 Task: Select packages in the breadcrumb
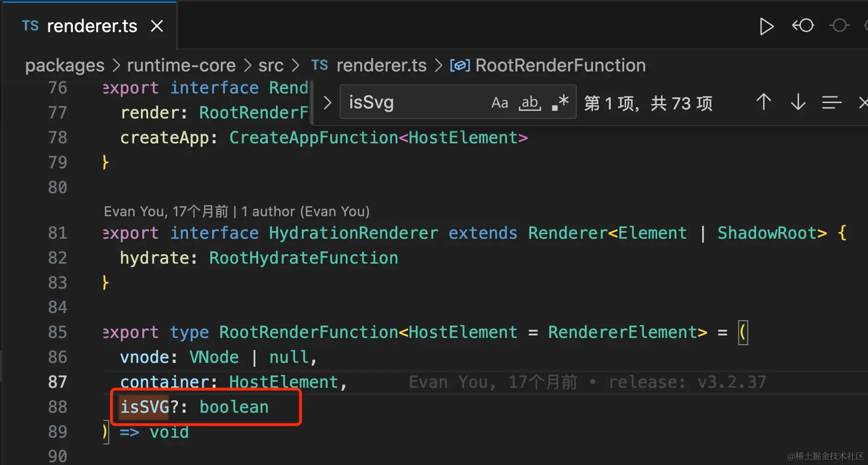point(65,66)
